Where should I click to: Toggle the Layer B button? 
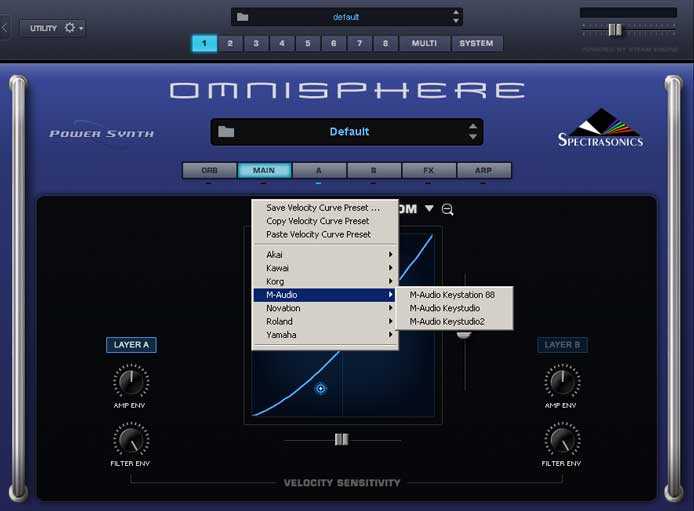562,345
